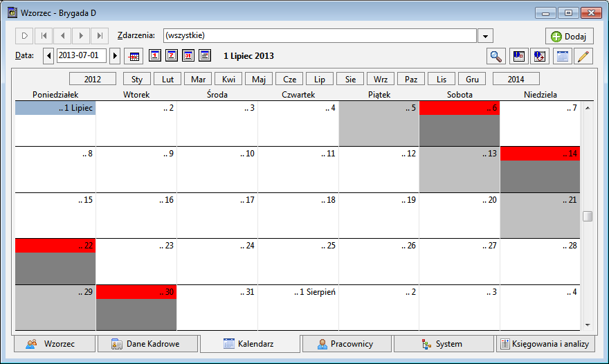The height and width of the screenshot is (364, 609).
Task: Select the red-marked day 30 cell
Action: coord(136,308)
